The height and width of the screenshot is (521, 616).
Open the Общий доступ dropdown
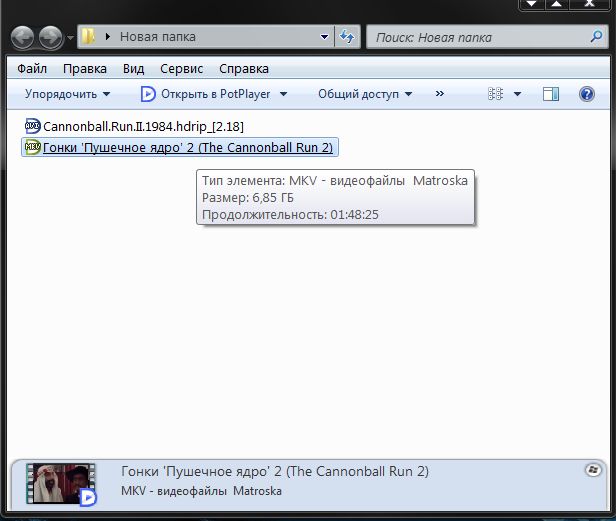[365, 94]
